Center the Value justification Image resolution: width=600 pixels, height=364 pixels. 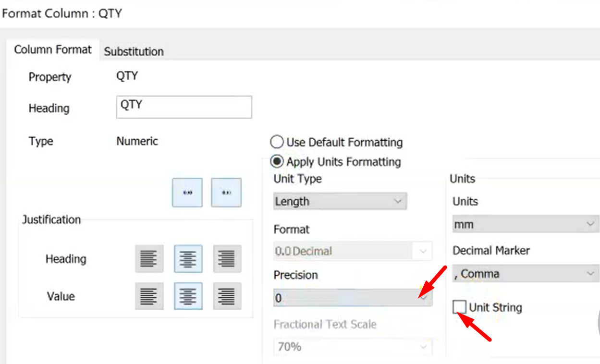click(x=188, y=296)
